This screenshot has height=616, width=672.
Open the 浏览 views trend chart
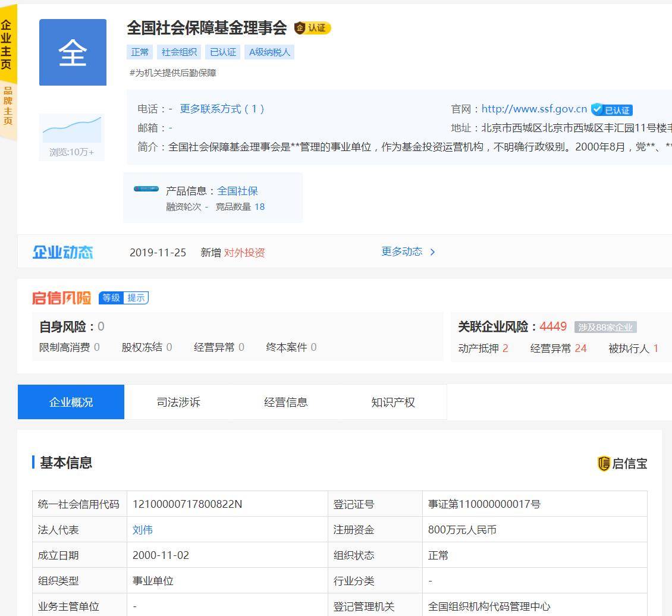[71, 130]
